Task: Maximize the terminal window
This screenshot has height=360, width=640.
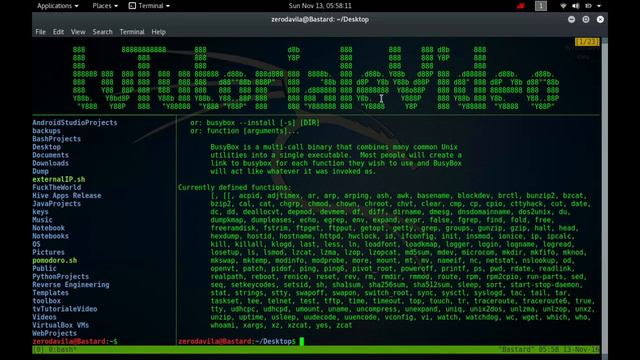Action: click(x=586, y=19)
